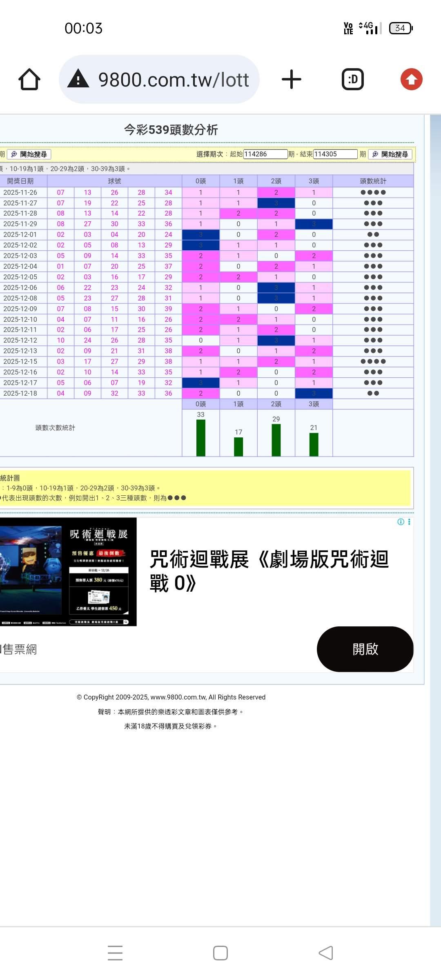Open the recent apps menu icon
Image resolution: width=441 pixels, height=980 pixels.
115,953
